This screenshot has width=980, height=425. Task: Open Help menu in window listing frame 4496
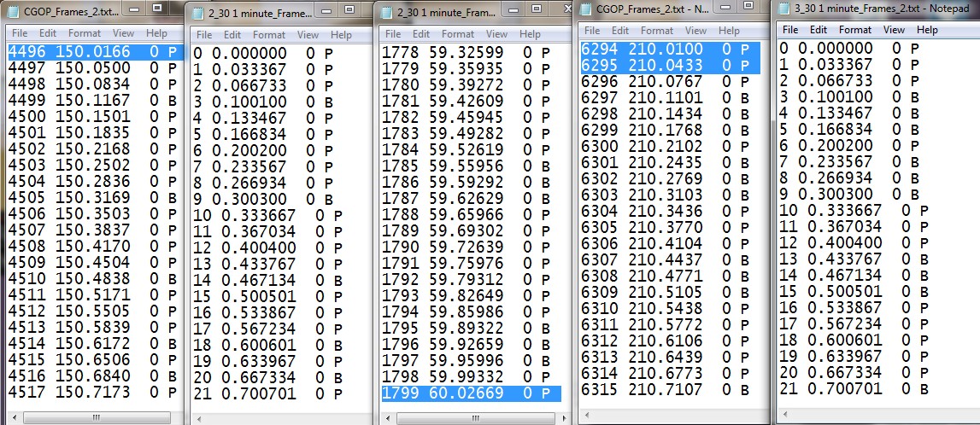(x=157, y=33)
